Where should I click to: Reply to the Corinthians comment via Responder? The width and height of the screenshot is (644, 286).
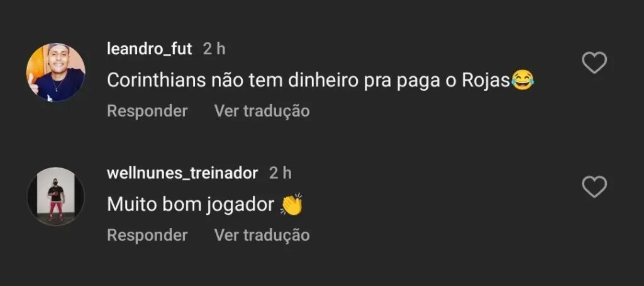[x=147, y=112]
